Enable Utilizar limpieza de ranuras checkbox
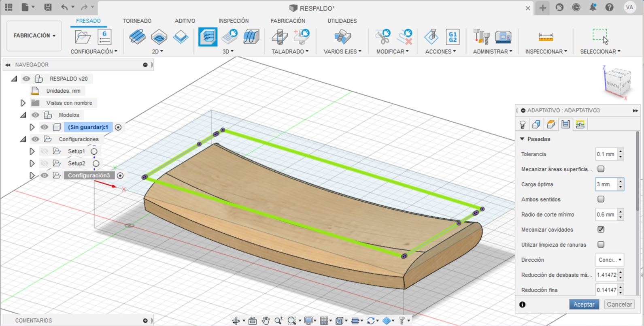Image resolution: width=644 pixels, height=326 pixels. [601, 245]
